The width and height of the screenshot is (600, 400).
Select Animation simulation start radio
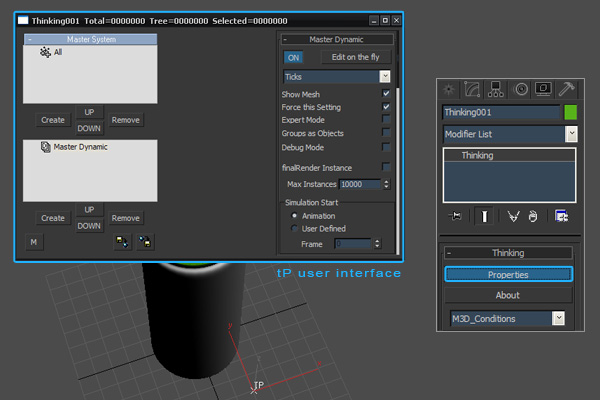[294, 216]
